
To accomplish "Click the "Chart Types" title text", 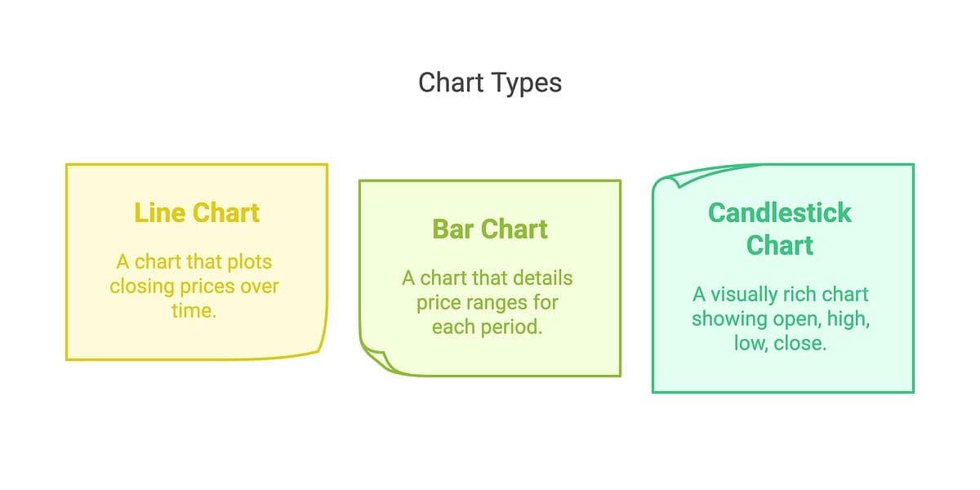I will click(489, 82).
